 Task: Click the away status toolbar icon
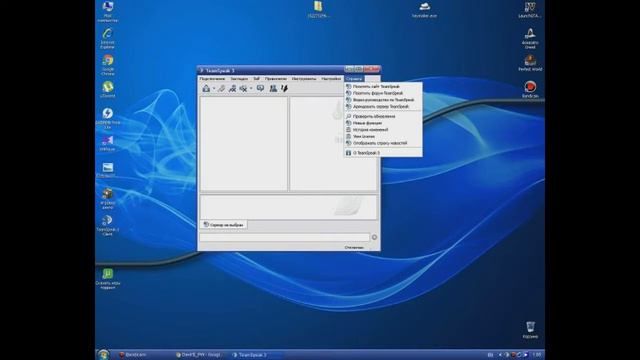point(243,88)
